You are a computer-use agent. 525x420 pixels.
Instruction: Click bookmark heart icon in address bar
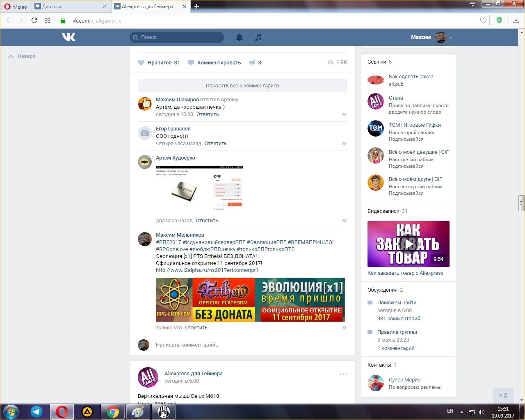coord(483,21)
